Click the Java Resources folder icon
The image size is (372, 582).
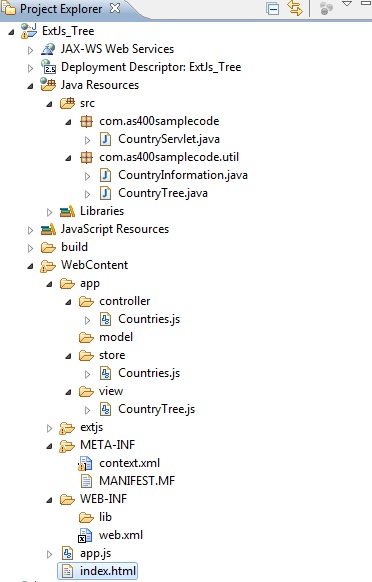(x=48, y=85)
